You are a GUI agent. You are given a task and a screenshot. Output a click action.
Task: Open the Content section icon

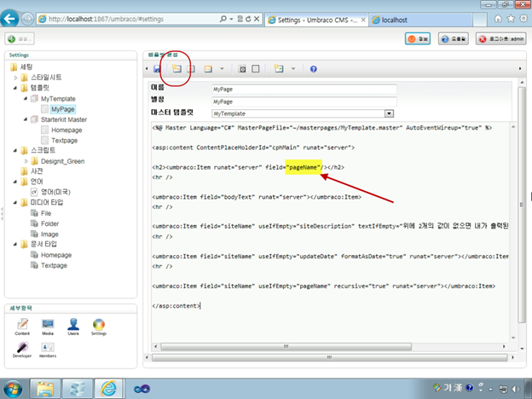click(22, 327)
